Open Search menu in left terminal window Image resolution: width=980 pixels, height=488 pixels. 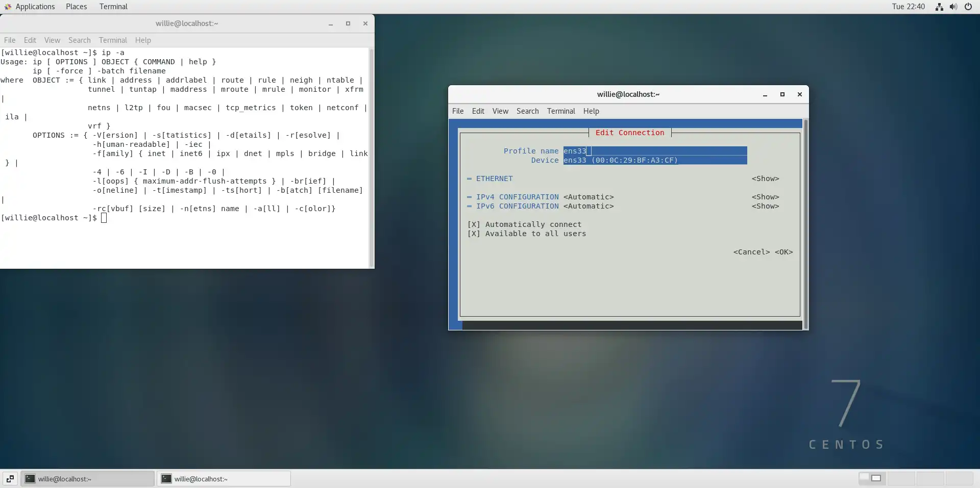point(80,40)
